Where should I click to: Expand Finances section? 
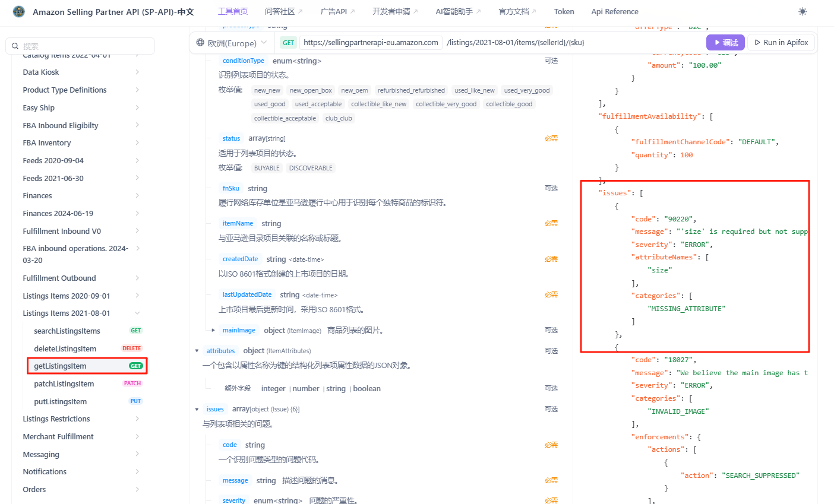81,195
